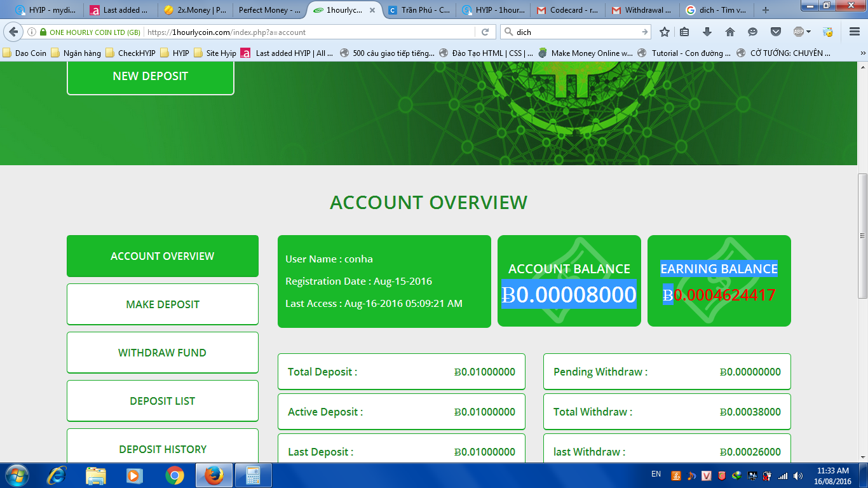Click the battery power tray icon
This screenshot has height=488, width=868.
click(768, 475)
